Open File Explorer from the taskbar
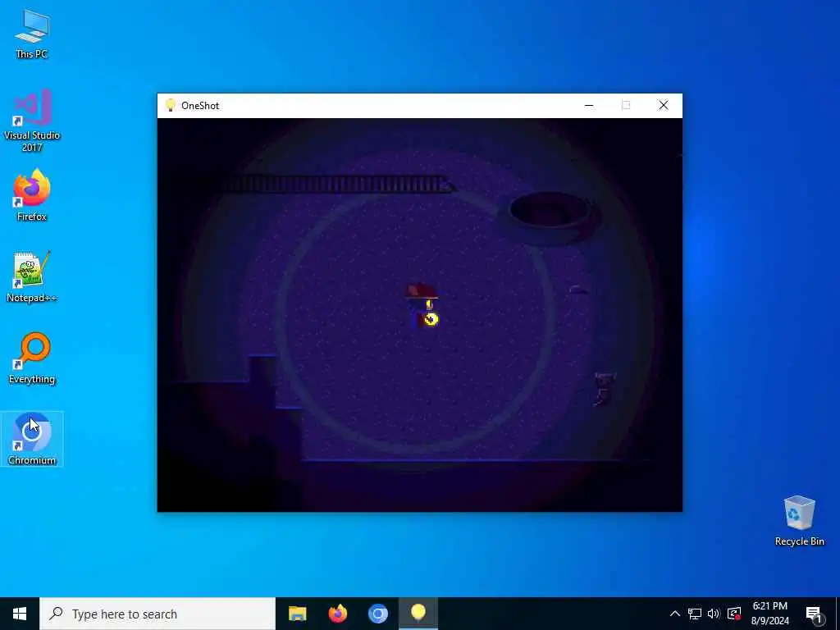The height and width of the screenshot is (630, 840). click(297, 614)
